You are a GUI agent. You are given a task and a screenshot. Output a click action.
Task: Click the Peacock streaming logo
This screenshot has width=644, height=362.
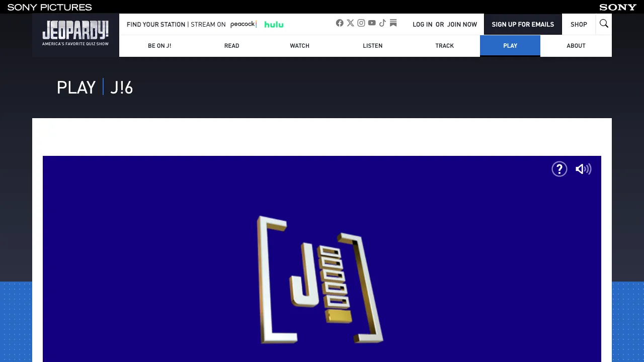244,24
